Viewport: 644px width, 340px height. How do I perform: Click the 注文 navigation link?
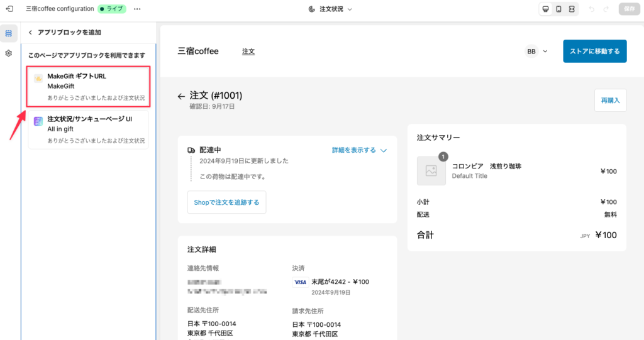pos(248,52)
